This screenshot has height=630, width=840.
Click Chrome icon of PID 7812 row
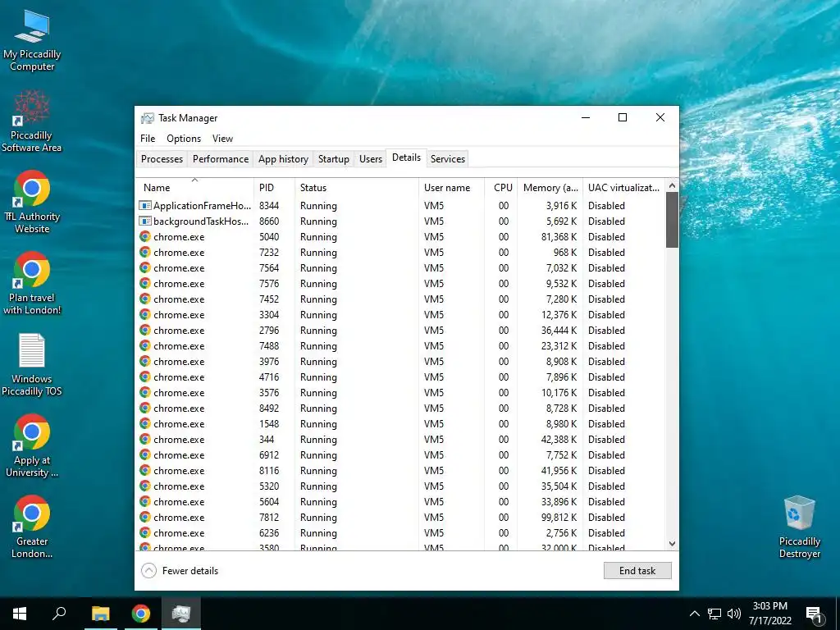pos(144,517)
